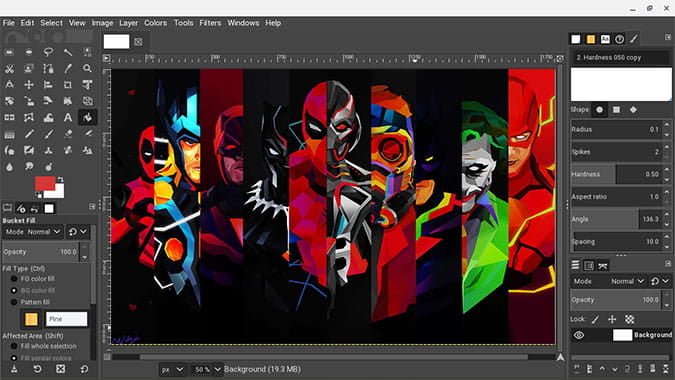Open tool options panel configuration menu
The height and width of the screenshot is (380, 675).
[92, 207]
